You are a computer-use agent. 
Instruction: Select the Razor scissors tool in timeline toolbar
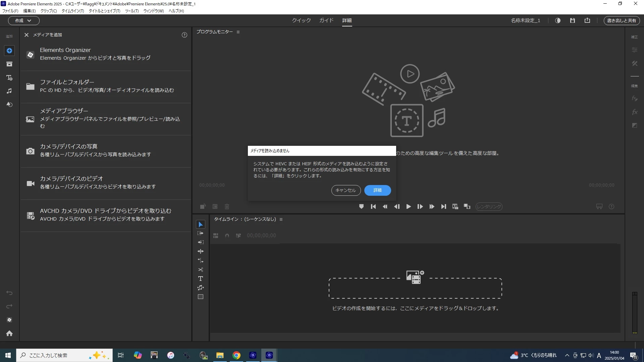pyautogui.click(x=201, y=269)
